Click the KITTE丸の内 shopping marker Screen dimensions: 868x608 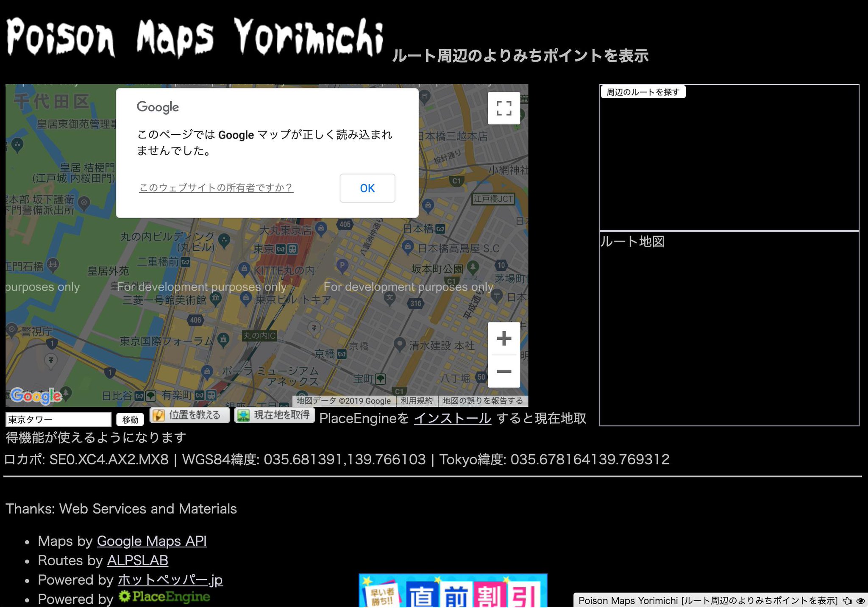(x=244, y=268)
